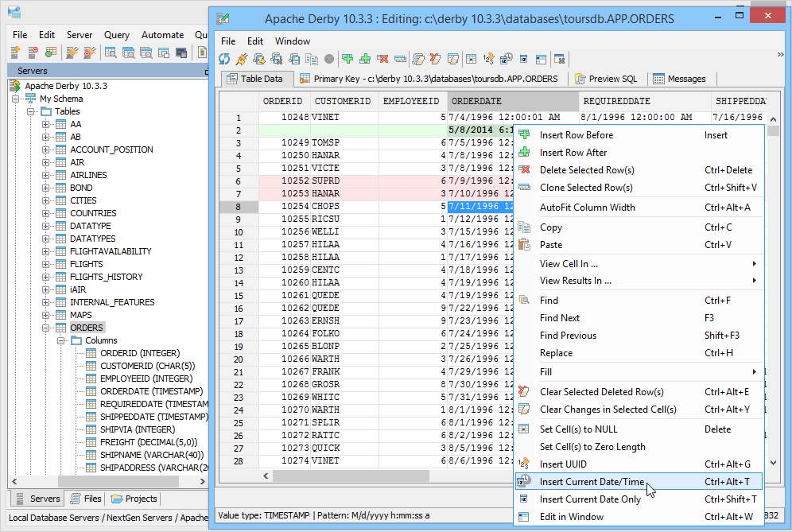Click the plug connection icon in editor toolbar
This screenshot has height=532, width=792.
pyautogui.click(x=242, y=59)
